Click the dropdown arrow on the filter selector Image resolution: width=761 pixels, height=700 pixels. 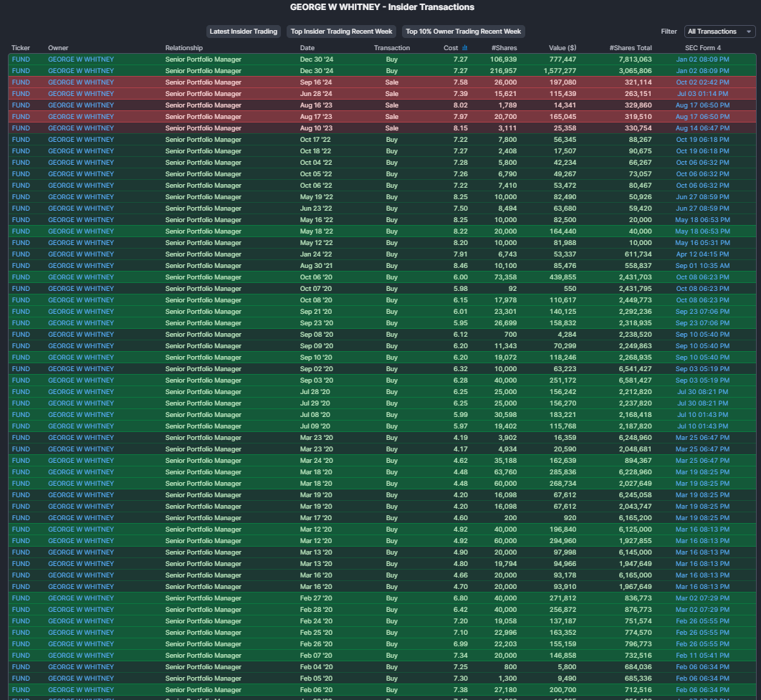[x=749, y=31]
